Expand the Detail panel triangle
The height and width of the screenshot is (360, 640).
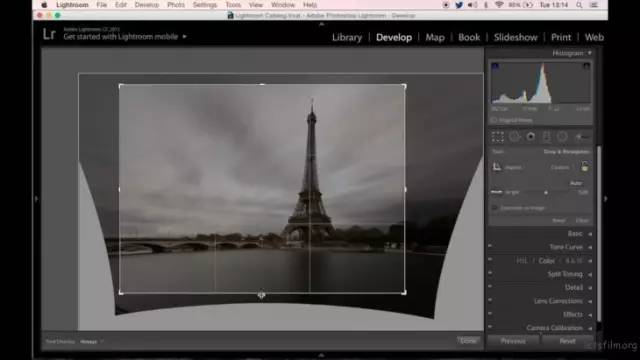pyautogui.click(x=590, y=288)
